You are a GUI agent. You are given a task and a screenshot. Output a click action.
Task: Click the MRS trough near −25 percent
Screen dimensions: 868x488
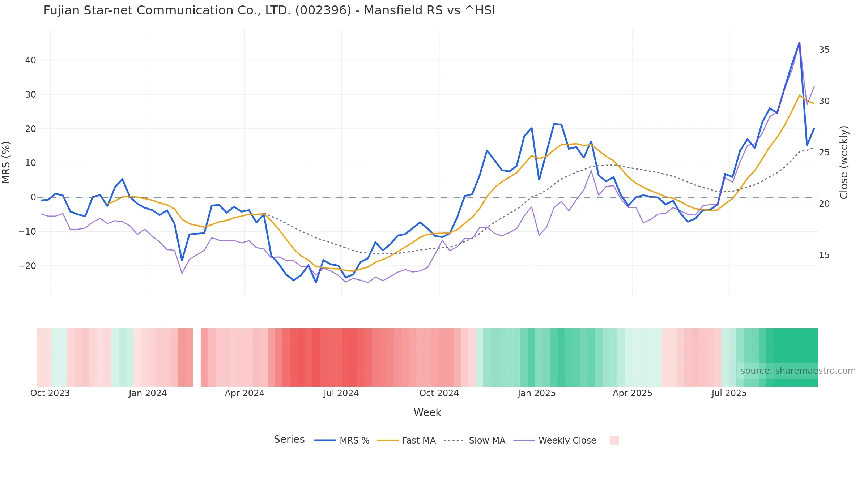click(316, 282)
